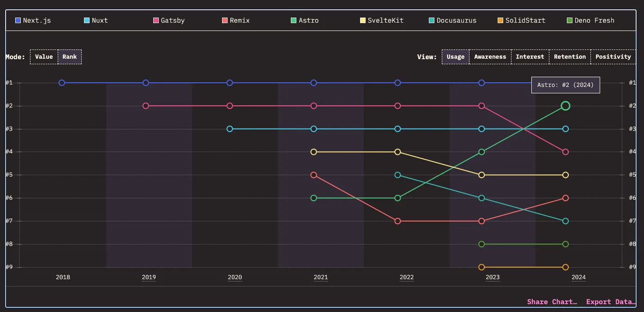This screenshot has height=312, width=644.
Task: Select Docusaurus 2022 data point
Action: point(398,175)
